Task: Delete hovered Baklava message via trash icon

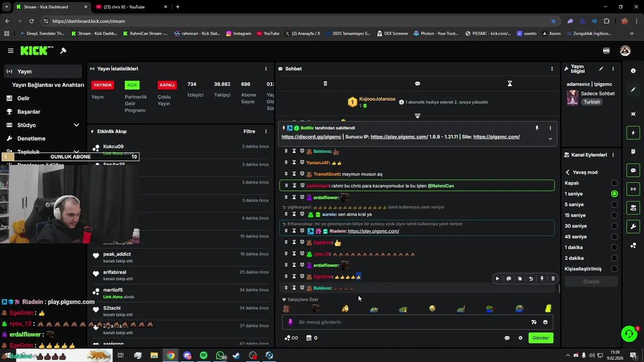Action: click(x=553, y=279)
